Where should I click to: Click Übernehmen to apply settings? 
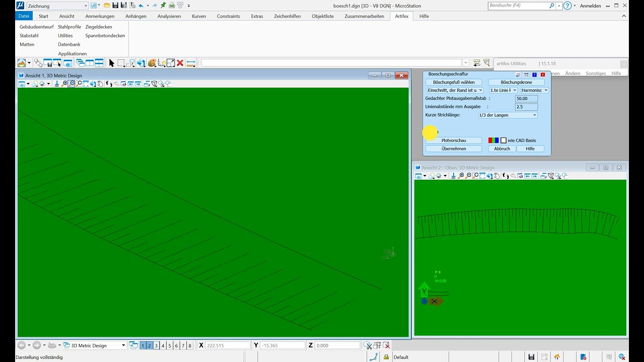[454, 149]
